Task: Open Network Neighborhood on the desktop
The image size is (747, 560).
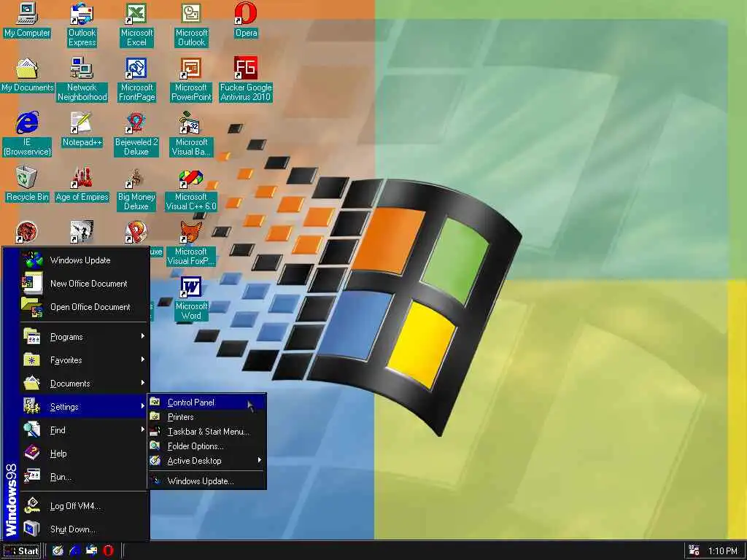Action: (82, 79)
